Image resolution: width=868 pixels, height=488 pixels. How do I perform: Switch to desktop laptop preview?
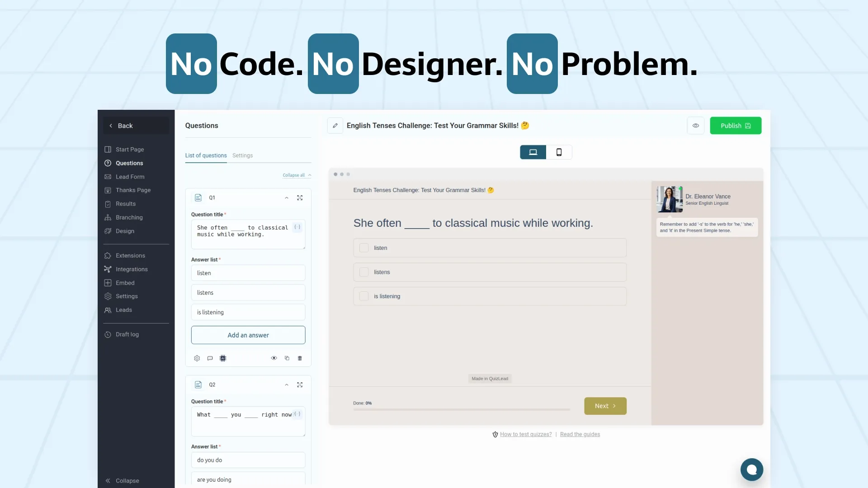(x=533, y=152)
